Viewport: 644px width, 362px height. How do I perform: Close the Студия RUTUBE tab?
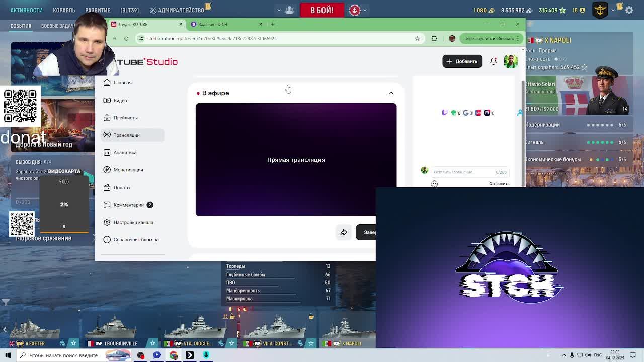181,24
